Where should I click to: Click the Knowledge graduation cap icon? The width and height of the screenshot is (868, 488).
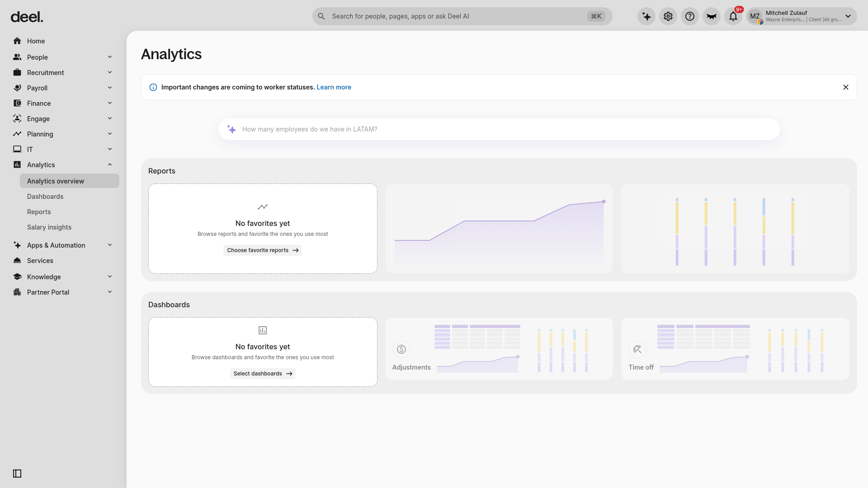17,277
